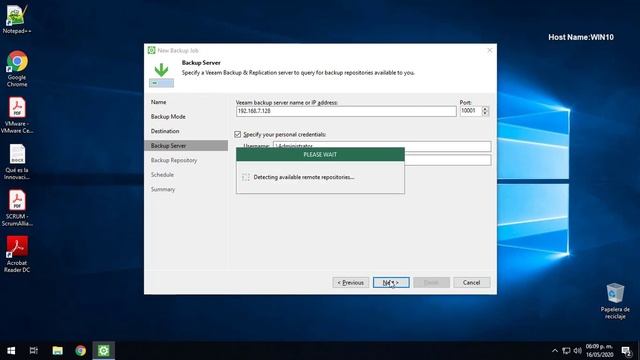Click the disabled Finish button
Viewport: 640px width, 360px height.
431,282
